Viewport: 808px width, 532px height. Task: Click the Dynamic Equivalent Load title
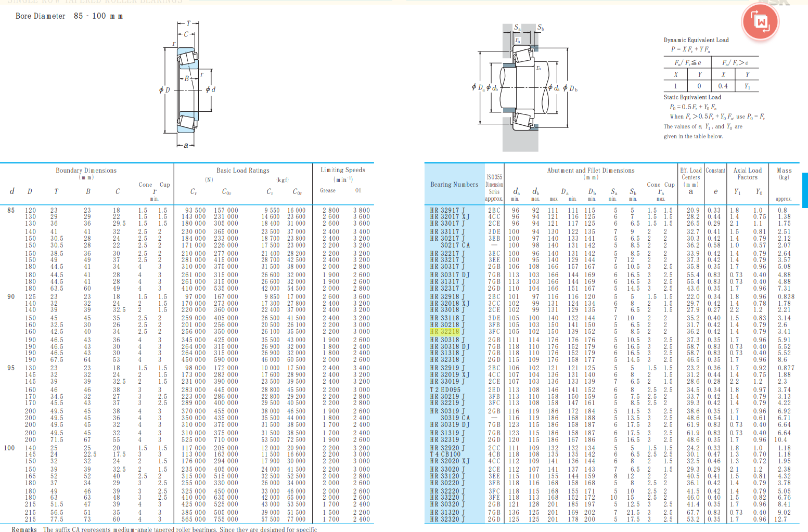coord(696,40)
